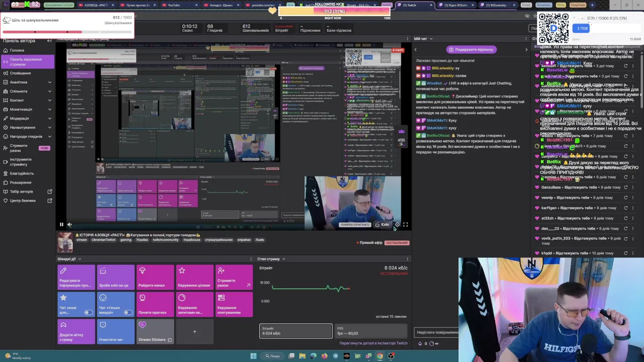Click the Стримити разом quick action tile
The image size is (644, 362).
point(234,278)
